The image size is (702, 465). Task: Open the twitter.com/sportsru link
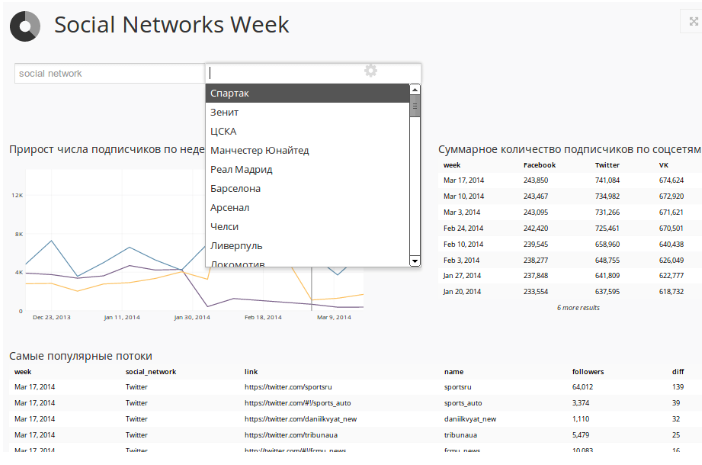(288, 387)
